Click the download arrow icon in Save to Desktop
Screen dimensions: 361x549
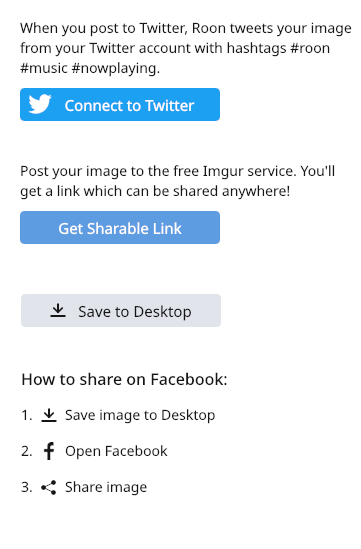pyautogui.click(x=58, y=311)
